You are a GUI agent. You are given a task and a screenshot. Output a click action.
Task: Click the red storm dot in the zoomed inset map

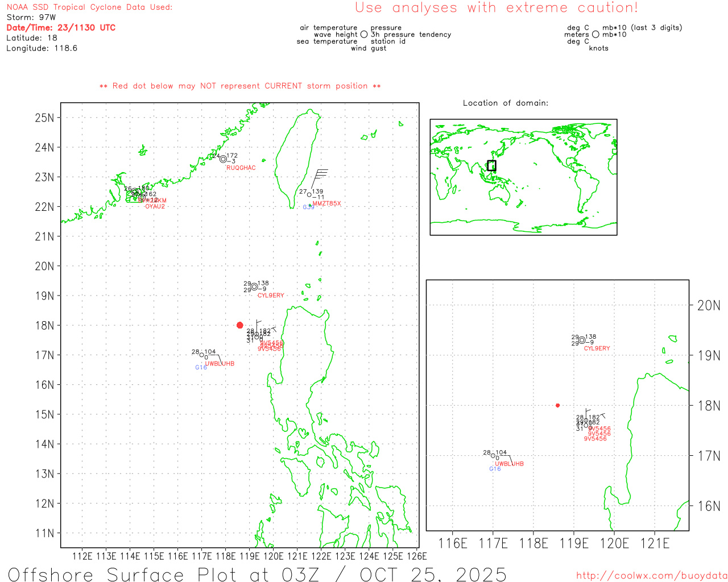tap(557, 405)
